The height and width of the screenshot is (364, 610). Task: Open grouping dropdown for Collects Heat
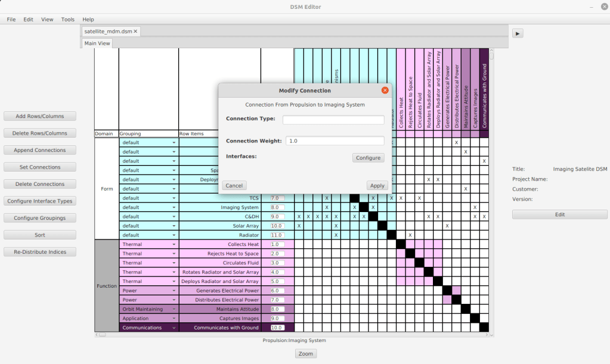[x=148, y=244]
